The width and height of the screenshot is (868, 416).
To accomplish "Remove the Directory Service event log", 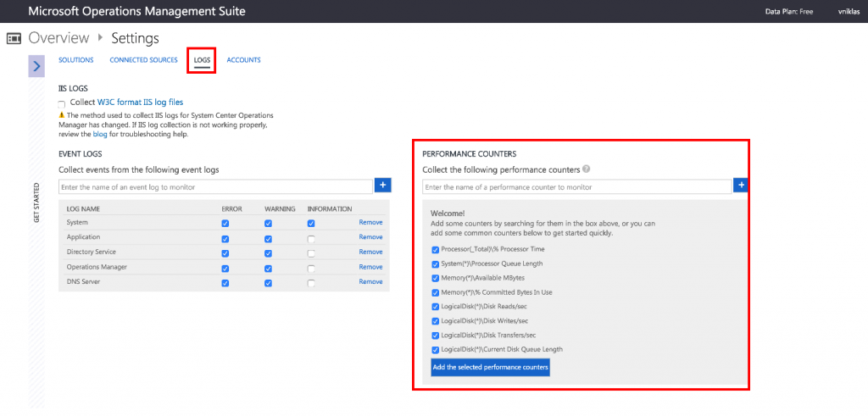I will coord(370,252).
